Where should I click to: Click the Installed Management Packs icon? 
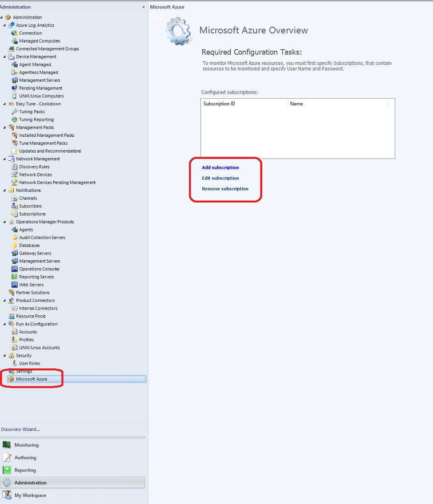tap(14, 135)
